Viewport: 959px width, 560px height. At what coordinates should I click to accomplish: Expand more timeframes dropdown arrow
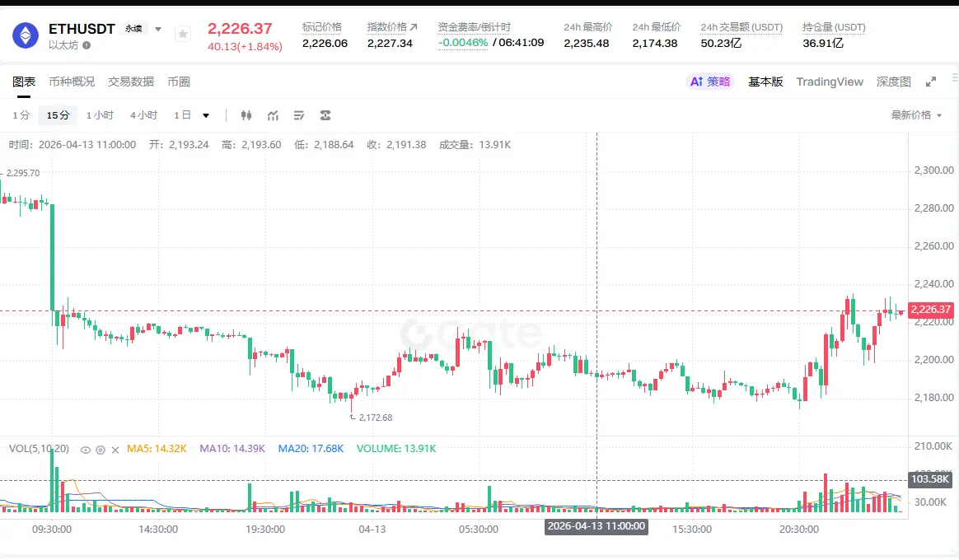pos(206,115)
